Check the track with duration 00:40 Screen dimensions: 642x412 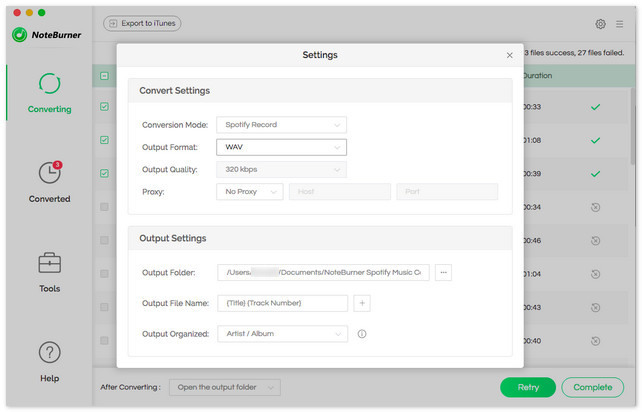click(104, 341)
